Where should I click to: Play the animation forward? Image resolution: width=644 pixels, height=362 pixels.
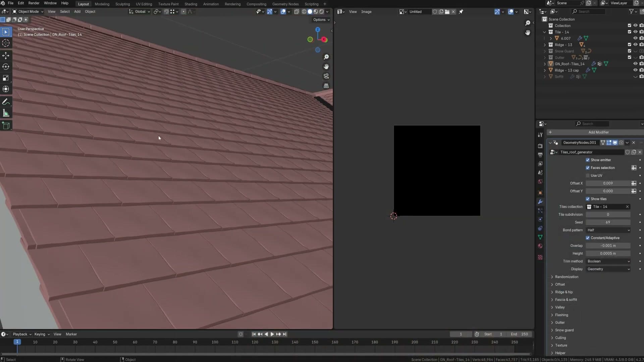[x=272, y=334]
